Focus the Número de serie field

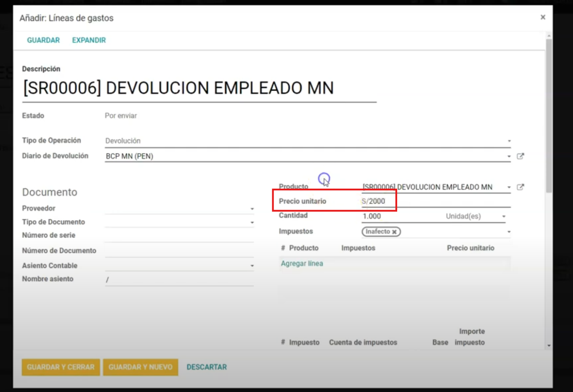point(179,236)
